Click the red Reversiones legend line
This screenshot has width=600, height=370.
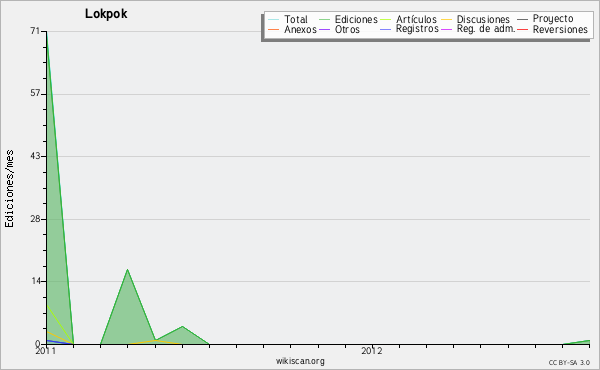(522, 29)
